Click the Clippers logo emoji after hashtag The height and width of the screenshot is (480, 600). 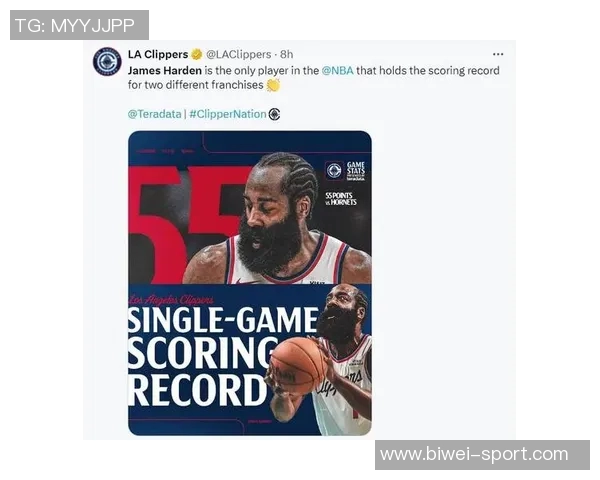pos(274,114)
